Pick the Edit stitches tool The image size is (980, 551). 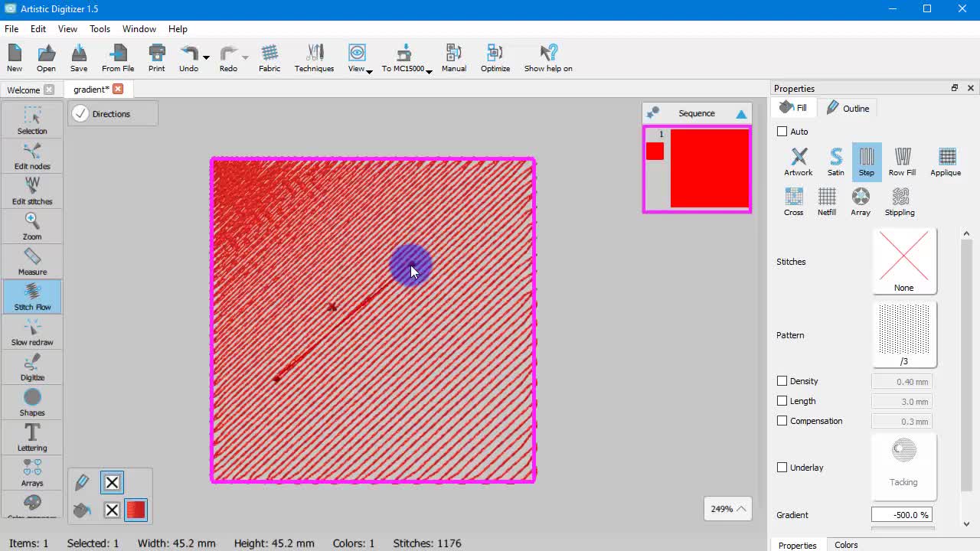32,191
